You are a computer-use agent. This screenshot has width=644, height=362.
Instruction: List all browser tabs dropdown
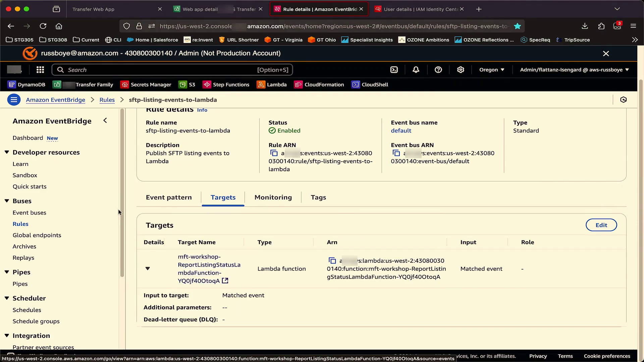[617, 9]
